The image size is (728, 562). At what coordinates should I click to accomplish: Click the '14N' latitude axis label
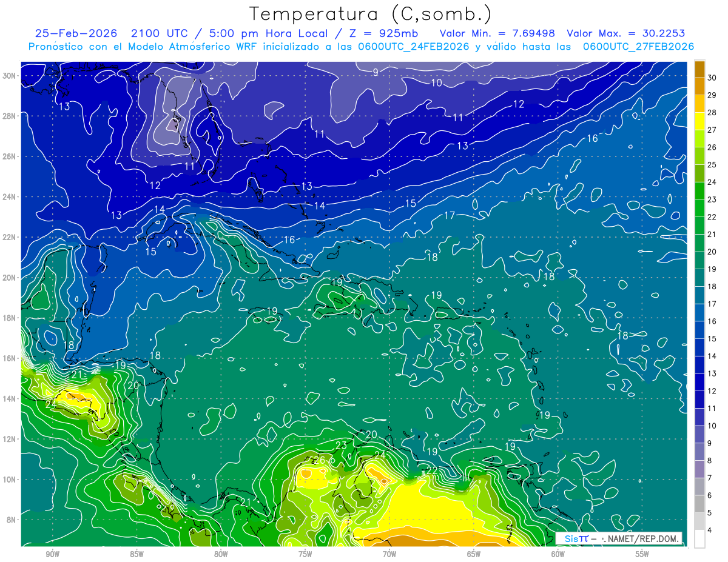[x=10, y=399]
